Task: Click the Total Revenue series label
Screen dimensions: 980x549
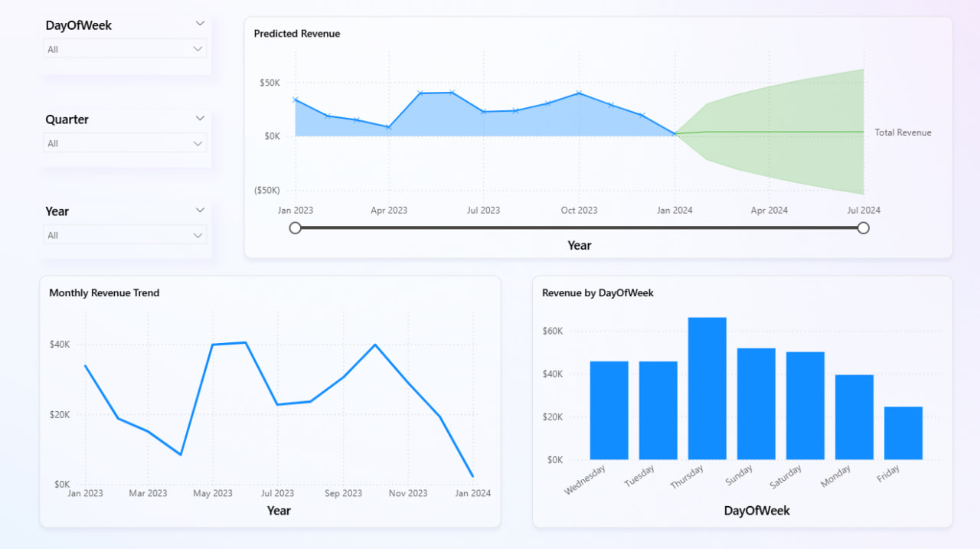Action: pyautogui.click(x=903, y=132)
